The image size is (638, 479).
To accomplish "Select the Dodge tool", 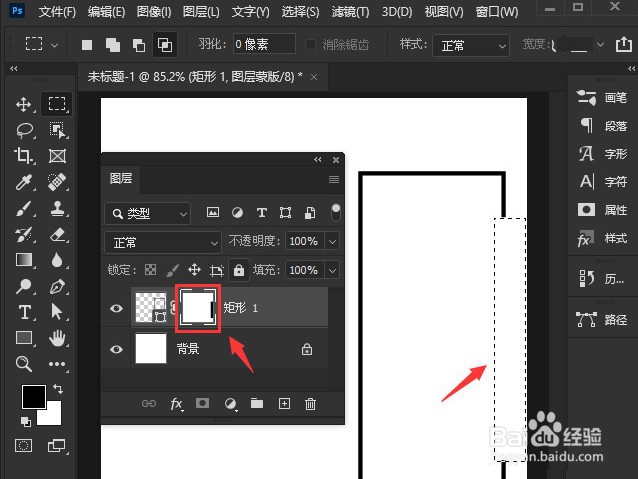I will [24, 286].
